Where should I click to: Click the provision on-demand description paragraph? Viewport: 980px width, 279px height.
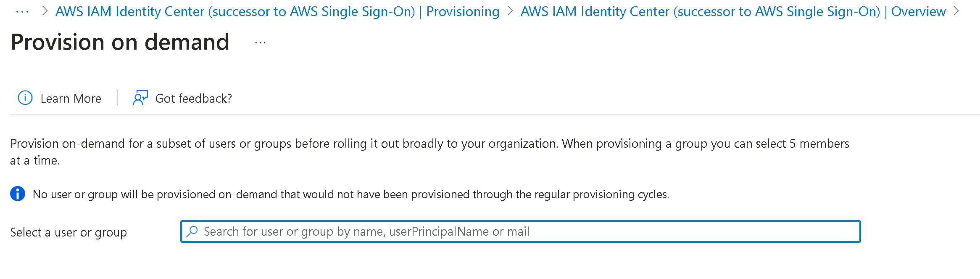429,144
